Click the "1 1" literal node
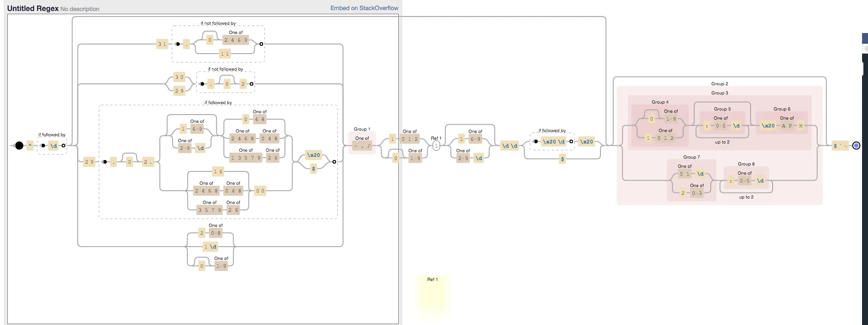This screenshot has width=868, height=325. click(x=225, y=54)
